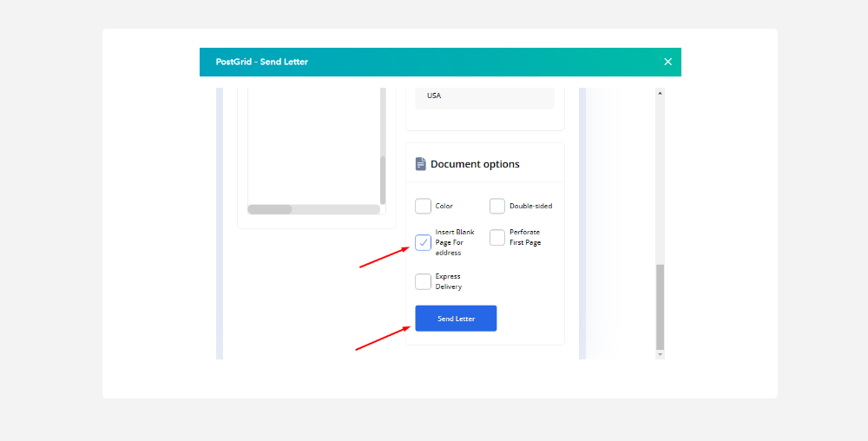Click the Document options heading text
The width and height of the screenshot is (868, 441).
tap(475, 164)
